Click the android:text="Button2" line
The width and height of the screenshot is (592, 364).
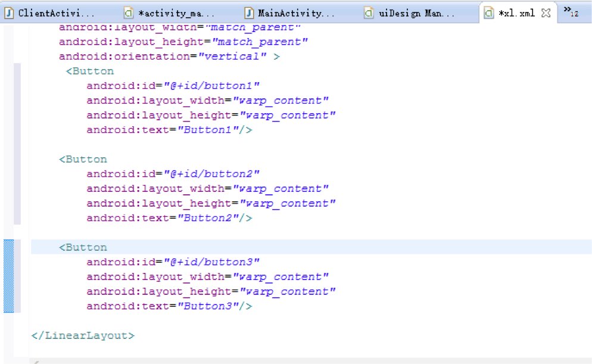pos(169,218)
